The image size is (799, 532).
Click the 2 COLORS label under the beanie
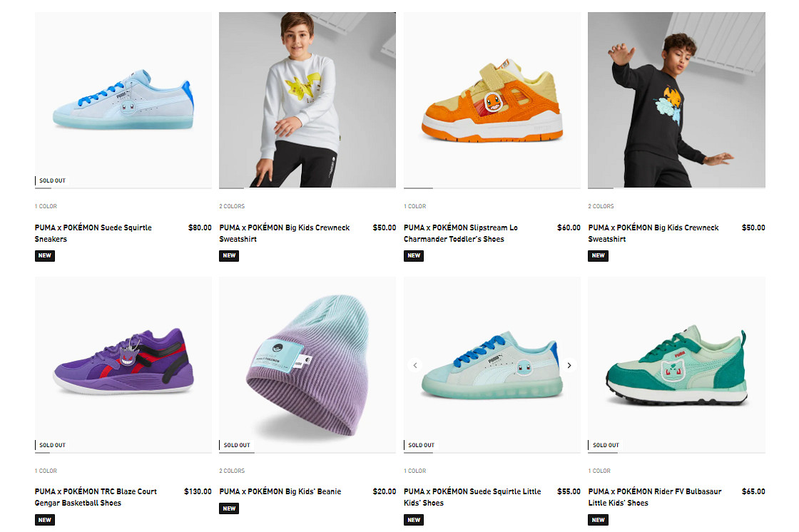point(232,471)
